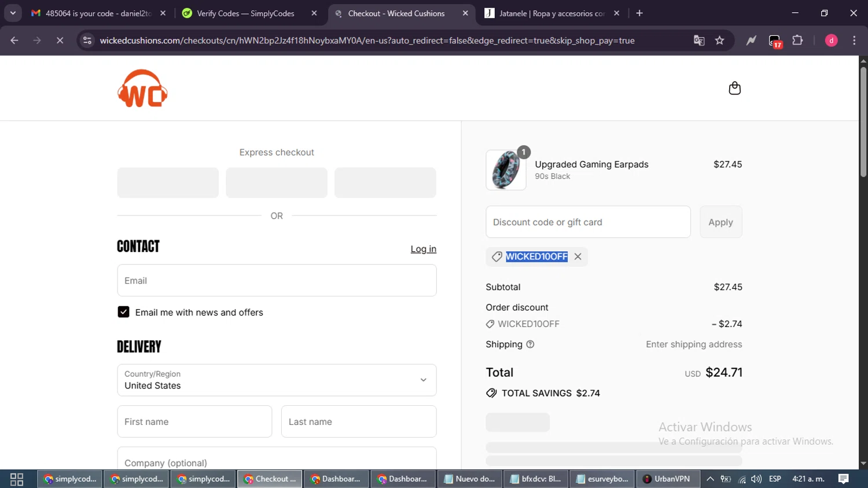The height and width of the screenshot is (488, 868).
Task: Close the Gmail 485064 code tab
Action: point(163,13)
